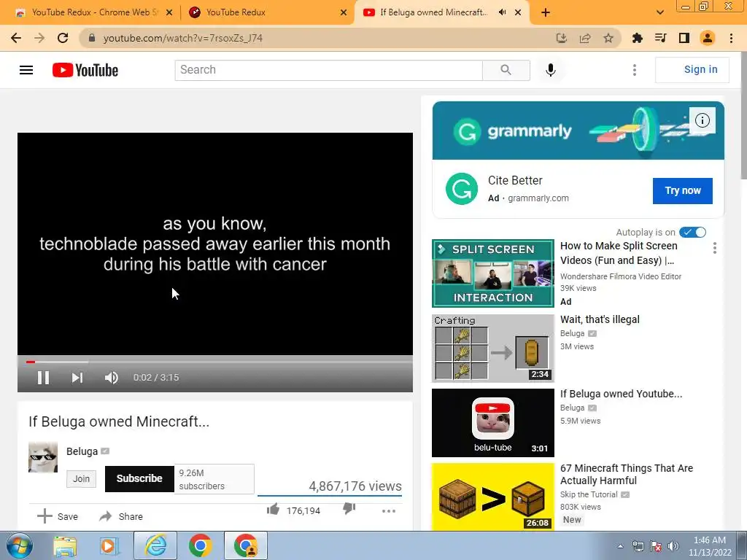Click the system tray volume icon
The image size is (747, 560).
[x=673, y=546]
